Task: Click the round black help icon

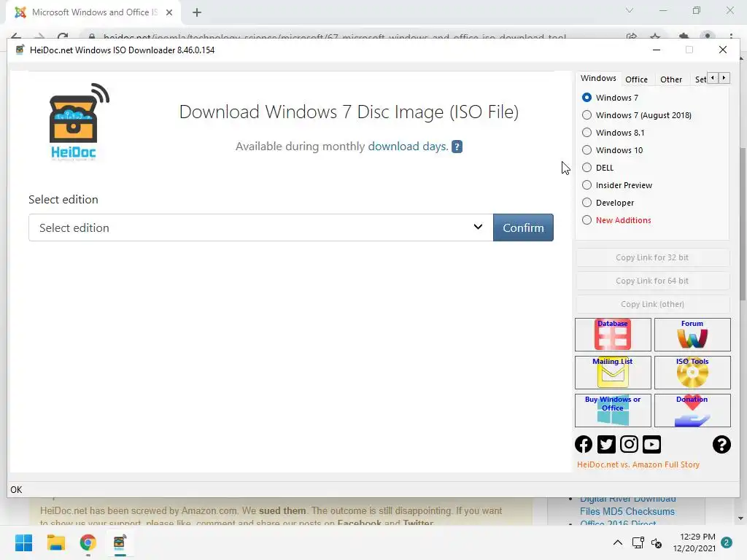Action: 721,444
